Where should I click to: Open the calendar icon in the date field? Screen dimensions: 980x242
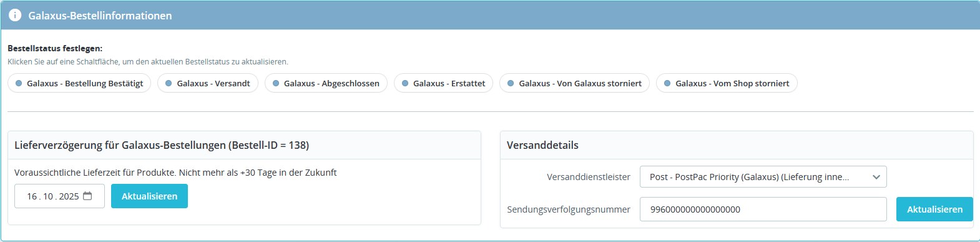pyautogui.click(x=87, y=196)
